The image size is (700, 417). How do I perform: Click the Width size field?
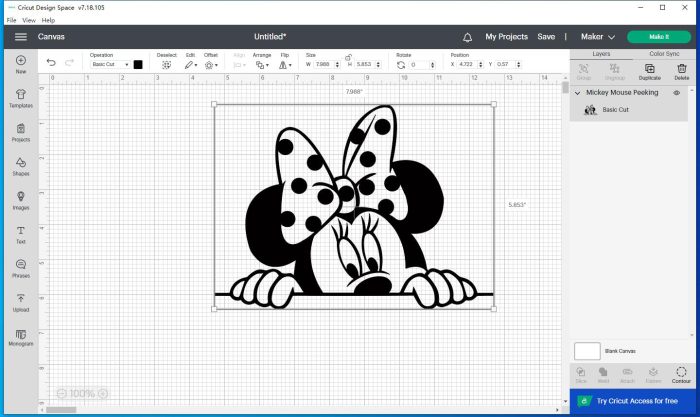click(x=324, y=64)
